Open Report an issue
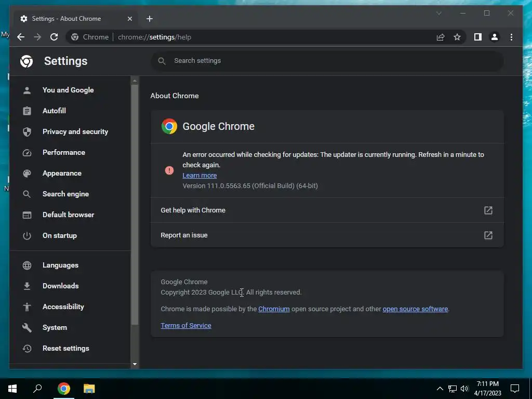Viewport: 532px width, 399px height. [x=327, y=235]
